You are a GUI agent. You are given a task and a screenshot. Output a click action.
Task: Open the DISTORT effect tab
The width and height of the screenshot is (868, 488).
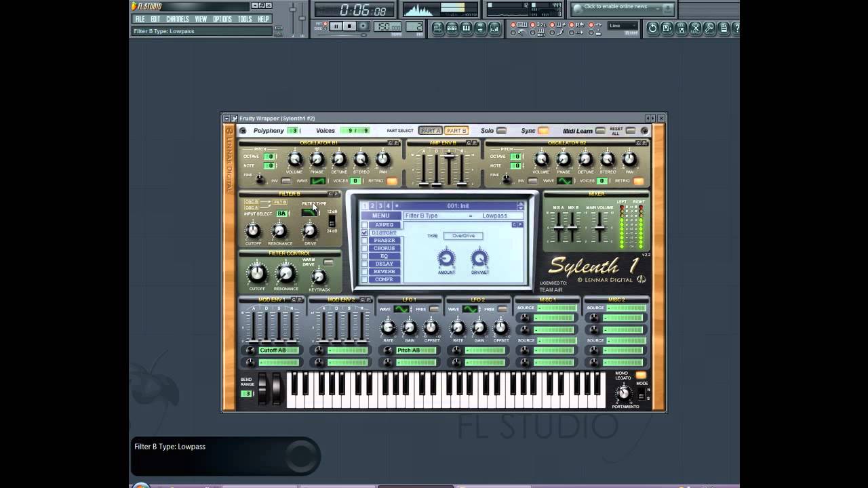(384, 232)
